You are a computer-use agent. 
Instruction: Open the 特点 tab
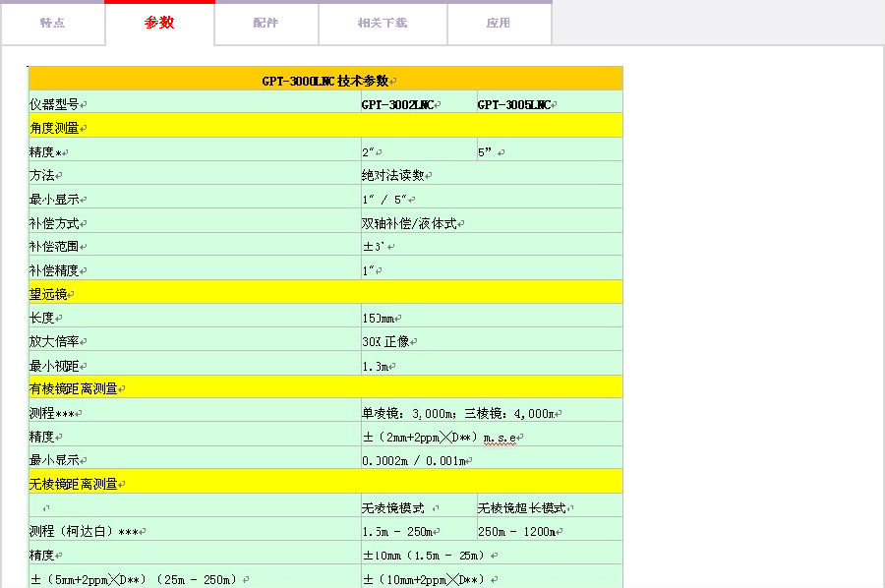pos(53,23)
